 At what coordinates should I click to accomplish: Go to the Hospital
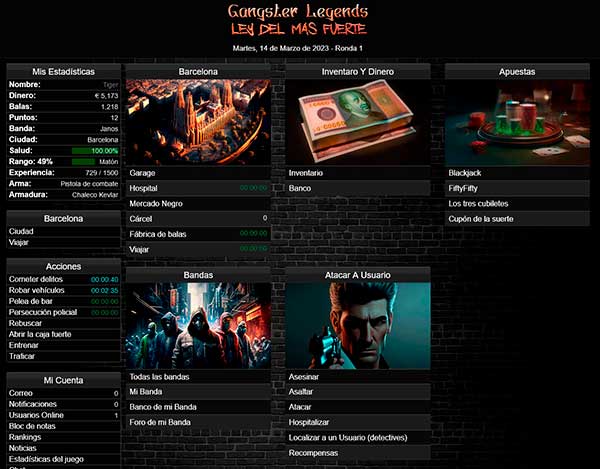pos(198,188)
